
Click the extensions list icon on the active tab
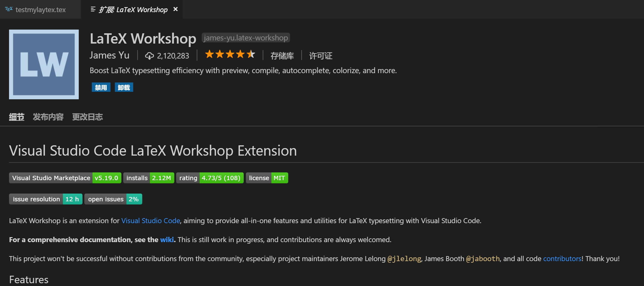click(93, 9)
